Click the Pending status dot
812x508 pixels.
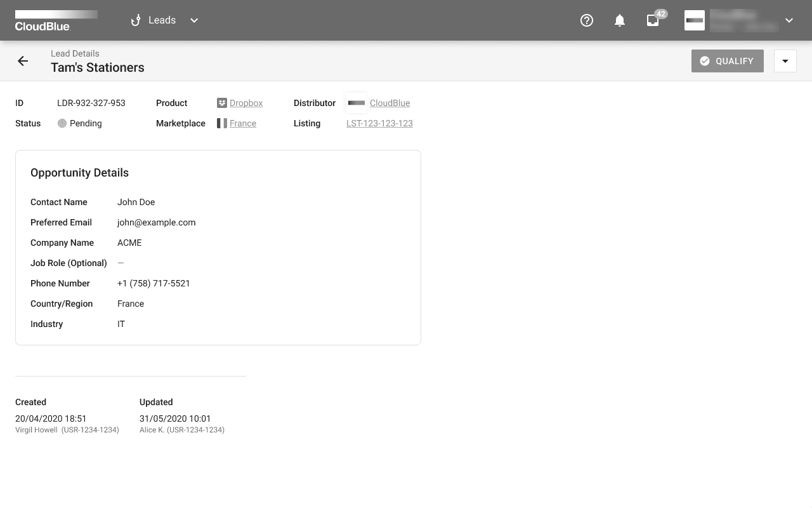(x=62, y=123)
